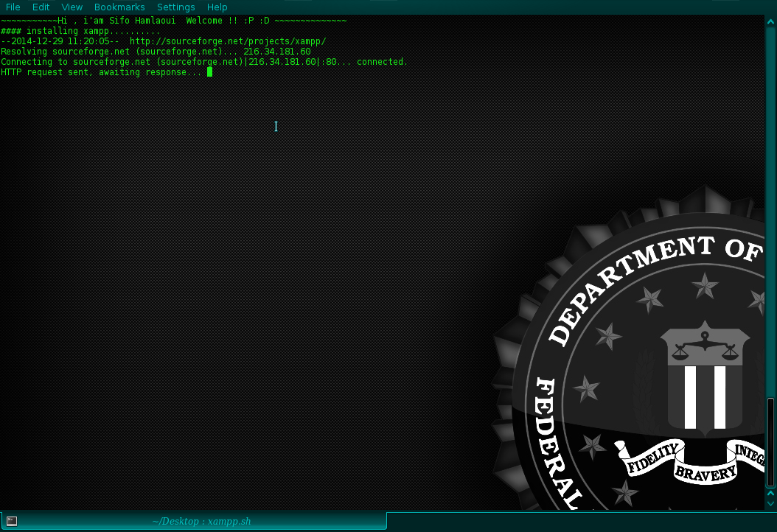The width and height of the screenshot is (777, 532).
Task: Open the View menu
Action: pyautogui.click(x=72, y=7)
